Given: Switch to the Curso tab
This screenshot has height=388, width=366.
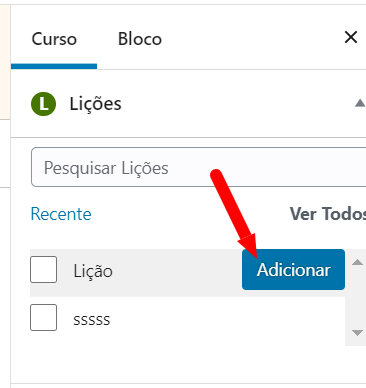Looking at the screenshot, I should coord(54,39).
